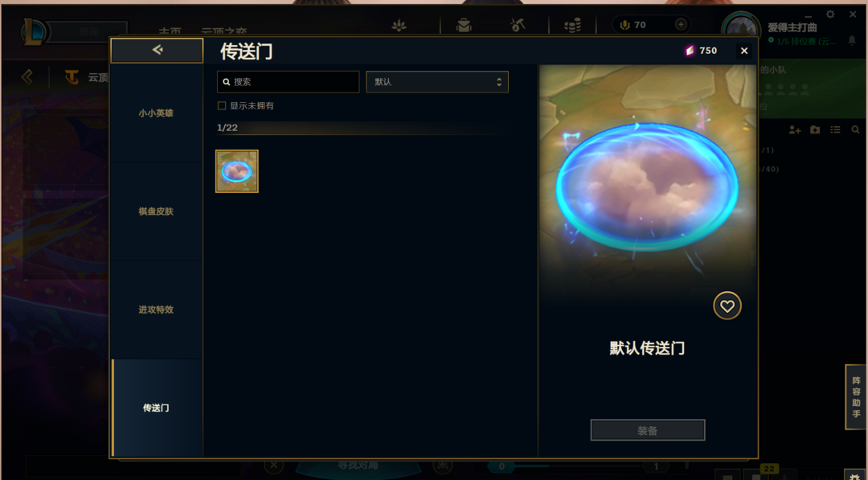868x480 pixels.
Task: Click the back arrow in the 传送门 panel
Action: point(158,51)
